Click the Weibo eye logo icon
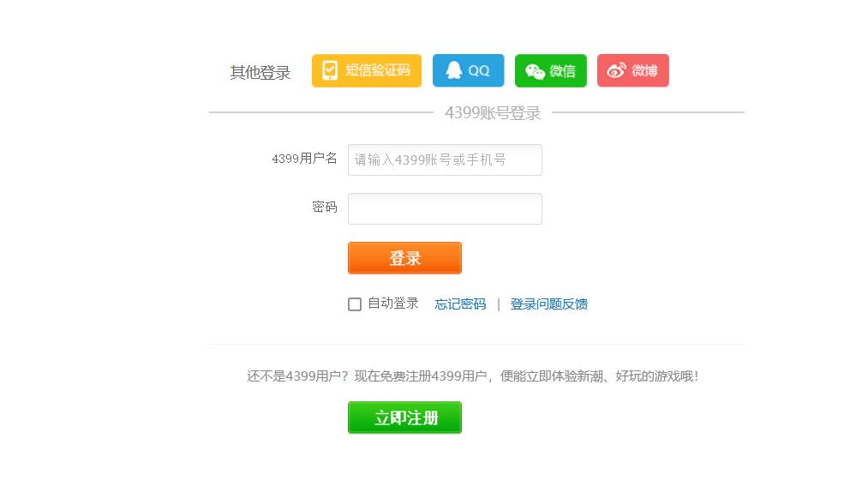 [616, 70]
